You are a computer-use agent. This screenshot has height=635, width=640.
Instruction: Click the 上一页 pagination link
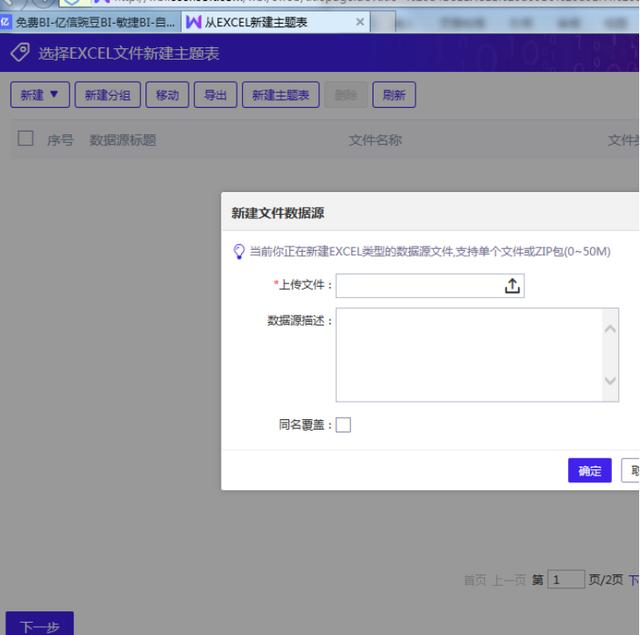coord(509,580)
